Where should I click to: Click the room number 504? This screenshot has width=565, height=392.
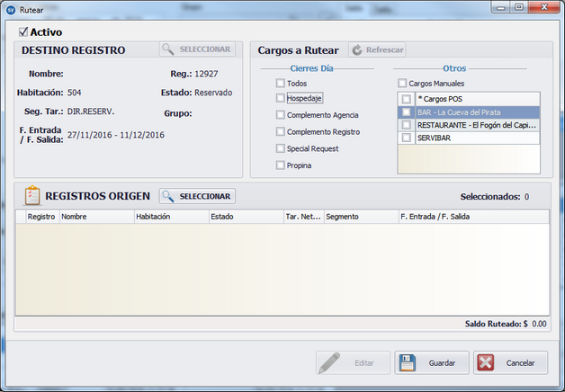click(75, 93)
